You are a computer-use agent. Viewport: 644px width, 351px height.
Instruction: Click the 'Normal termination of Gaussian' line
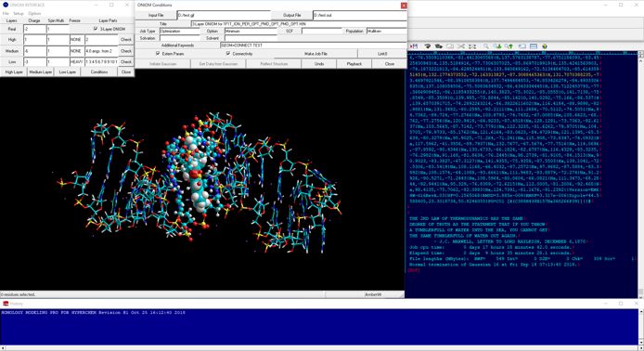[x=494, y=265]
